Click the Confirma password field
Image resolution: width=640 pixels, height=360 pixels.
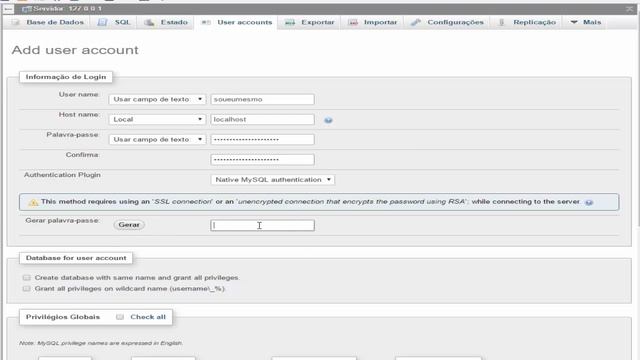(x=262, y=159)
